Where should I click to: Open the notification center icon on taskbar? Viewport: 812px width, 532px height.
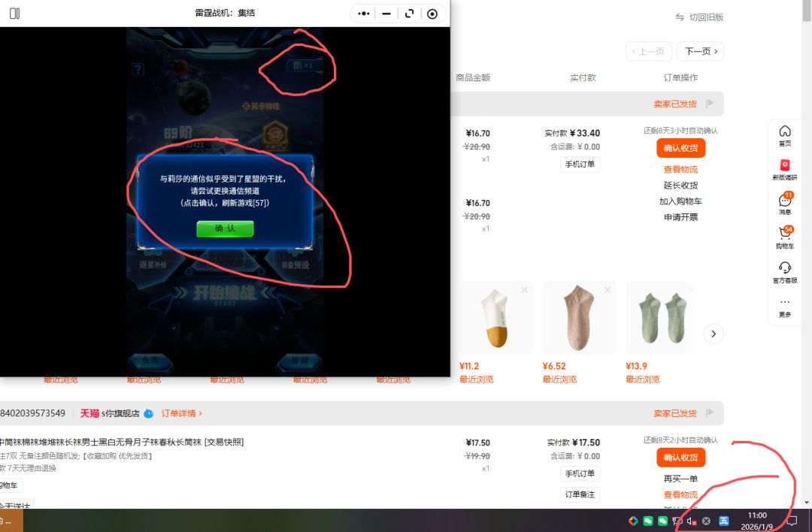[792, 521]
